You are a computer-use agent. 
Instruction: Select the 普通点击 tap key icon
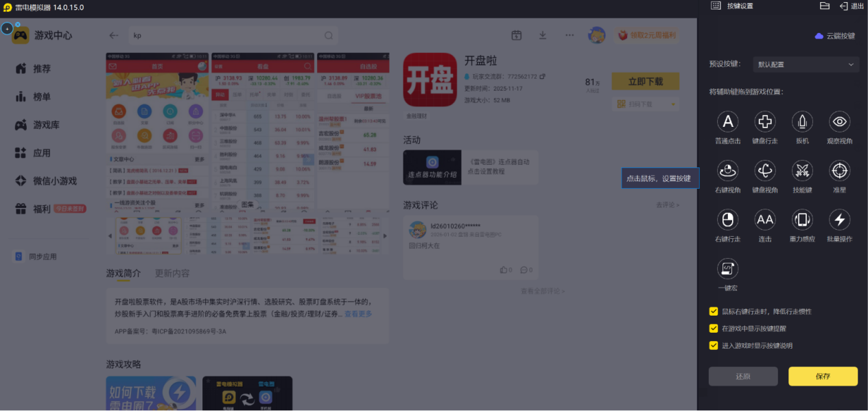click(x=727, y=122)
